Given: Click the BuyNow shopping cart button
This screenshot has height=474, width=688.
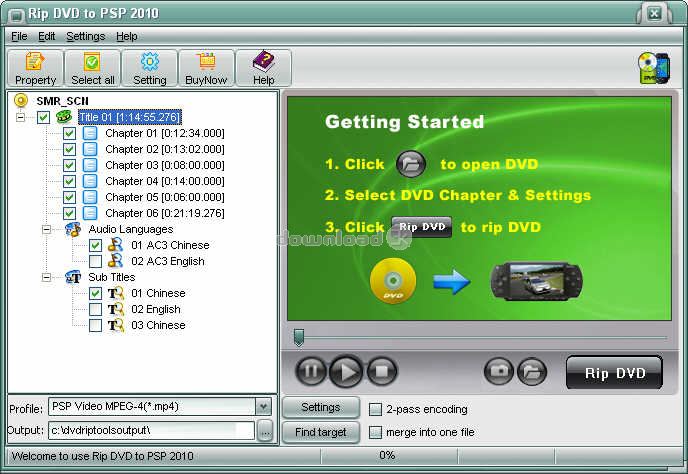Looking at the screenshot, I should pyautogui.click(x=206, y=68).
